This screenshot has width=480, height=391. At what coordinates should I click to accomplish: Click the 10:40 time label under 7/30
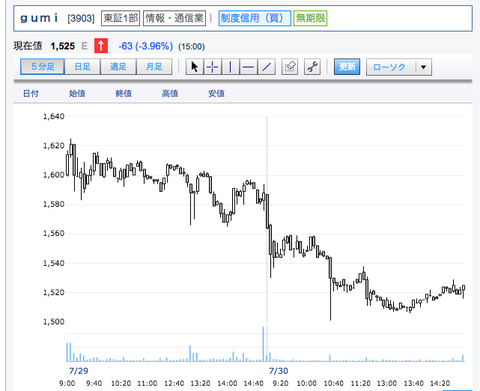[334, 384]
